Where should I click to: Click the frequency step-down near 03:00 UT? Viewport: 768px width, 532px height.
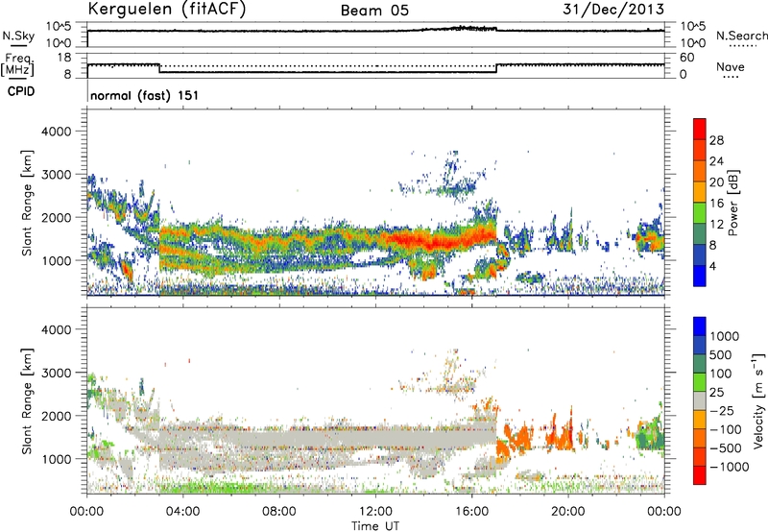[159, 68]
